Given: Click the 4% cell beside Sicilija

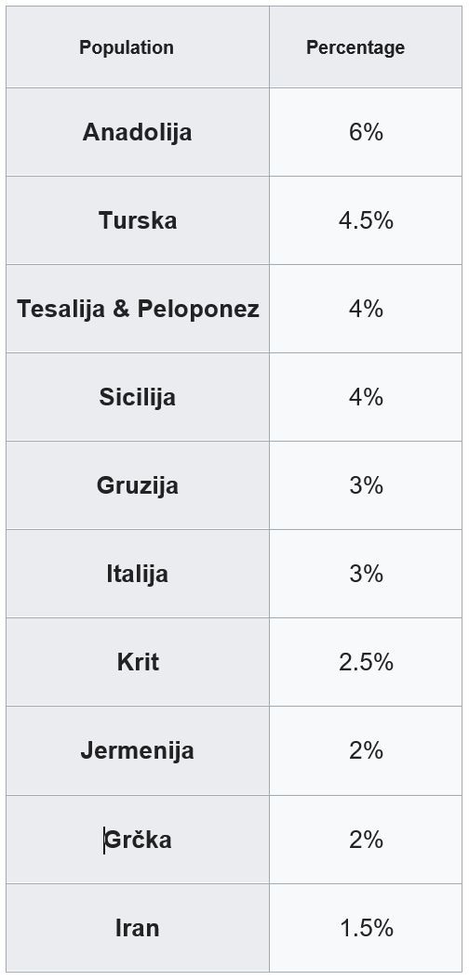Looking at the screenshot, I should pos(366,398).
